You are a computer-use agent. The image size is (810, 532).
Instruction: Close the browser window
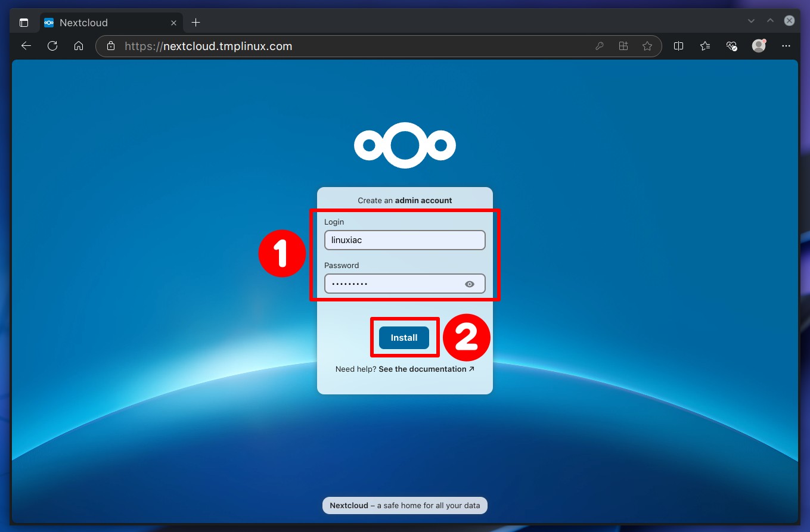pyautogui.click(x=789, y=21)
